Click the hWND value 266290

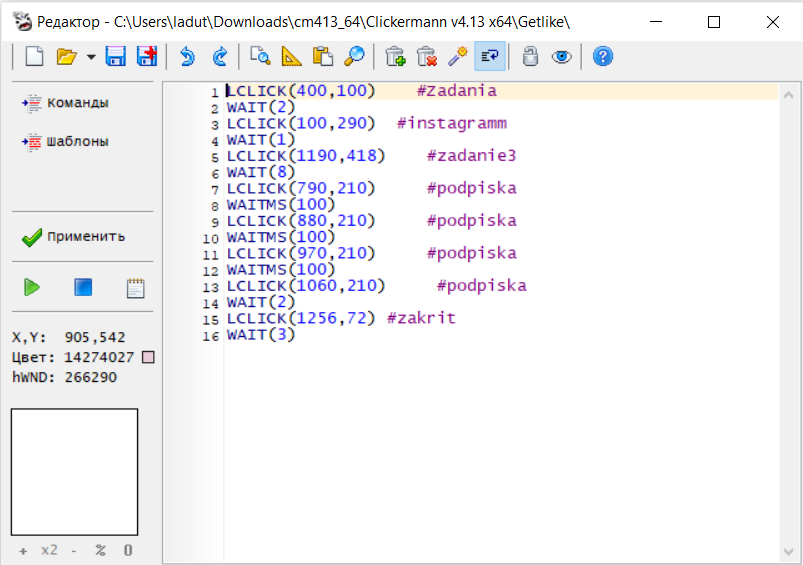(x=91, y=377)
